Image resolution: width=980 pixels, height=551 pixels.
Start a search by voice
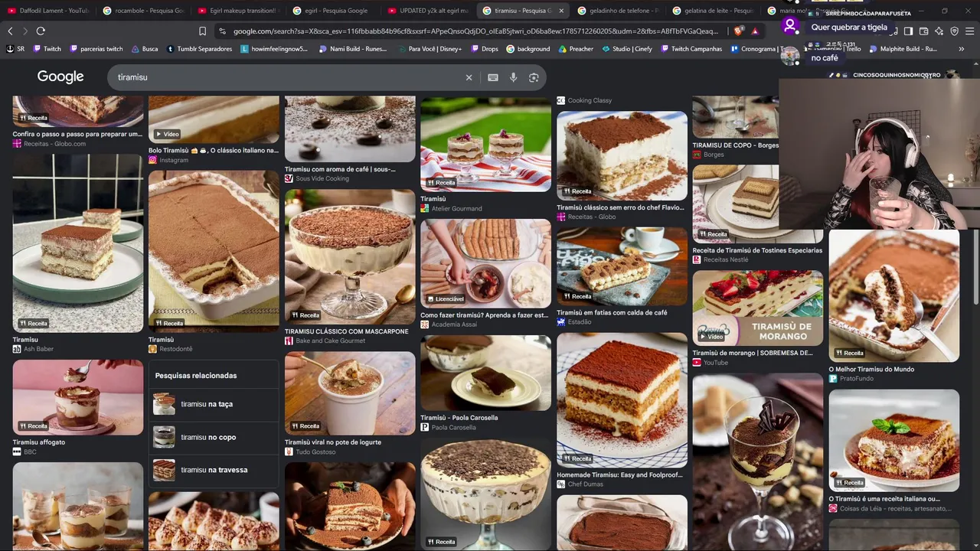(x=513, y=77)
